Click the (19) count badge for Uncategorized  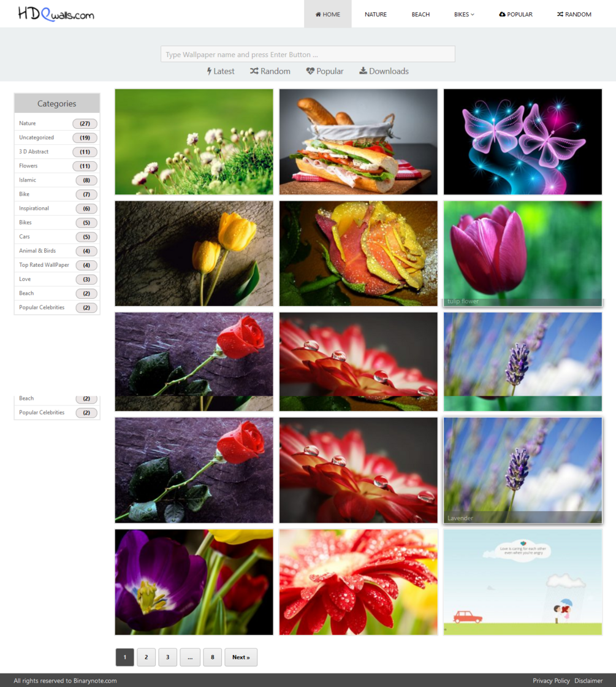point(85,137)
